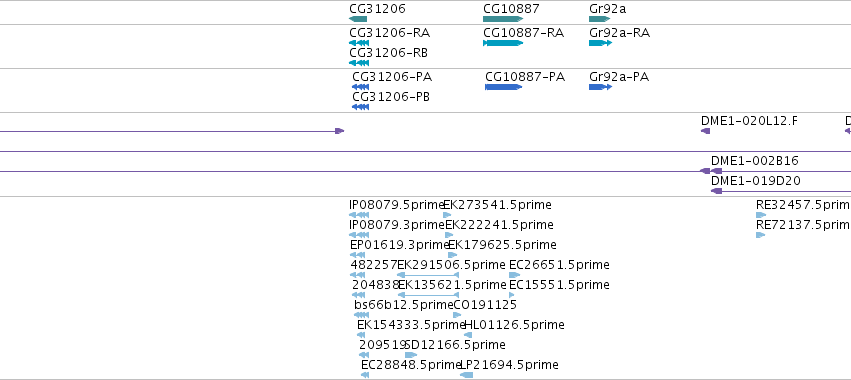Screen dimensions: 851x380
Task: Select the EC26651.5prime EST label
Action: (559, 265)
